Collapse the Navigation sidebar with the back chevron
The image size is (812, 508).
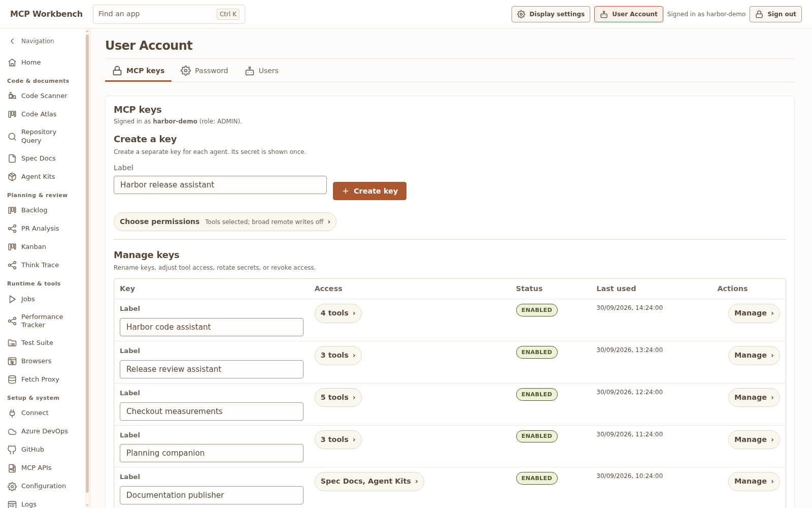12,41
